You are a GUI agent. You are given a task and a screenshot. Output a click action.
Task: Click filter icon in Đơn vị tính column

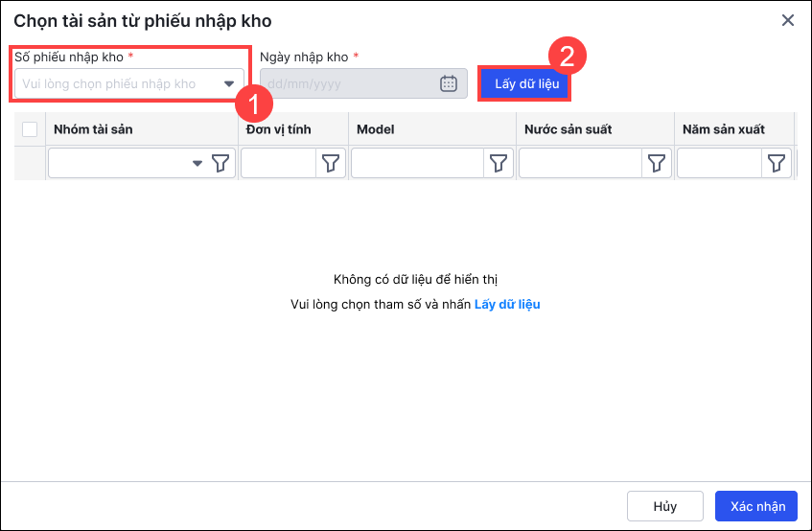pos(331,164)
